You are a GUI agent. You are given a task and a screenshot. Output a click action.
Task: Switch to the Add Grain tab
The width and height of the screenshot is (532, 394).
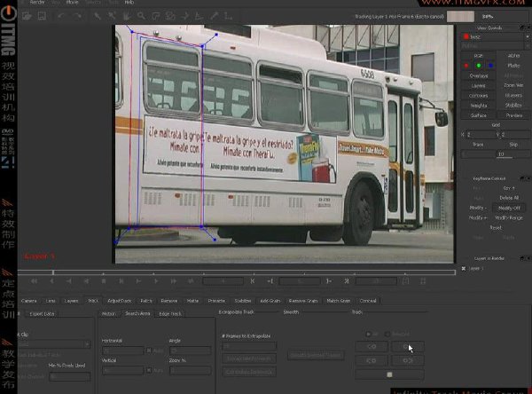pyautogui.click(x=270, y=301)
